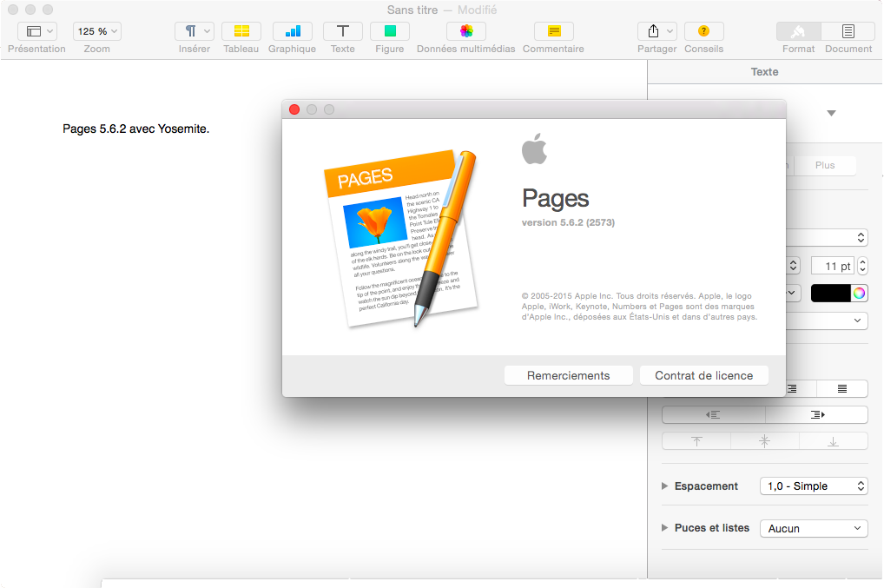Click the 11 pt font size field
884x588 pixels.
pyautogui.click(x=834, y=266)
